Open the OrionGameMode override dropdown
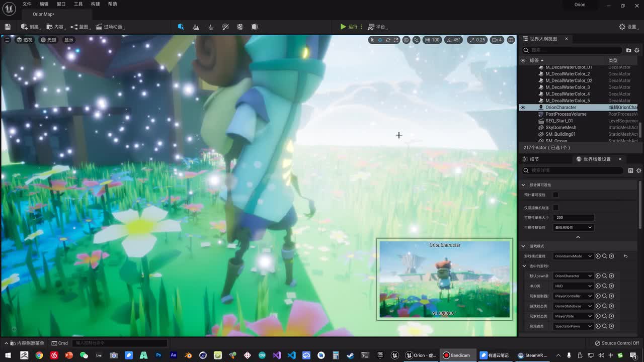This screenshot has width=644, height=362. [x=574, y=256]
